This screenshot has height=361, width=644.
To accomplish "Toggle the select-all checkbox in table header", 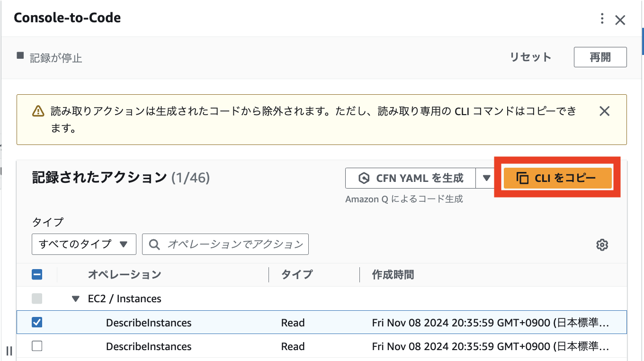I will (36, 274).
